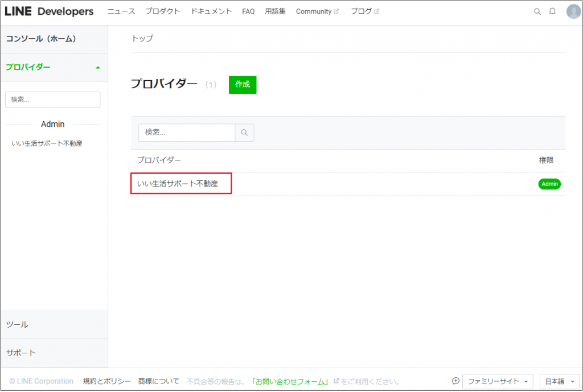Open the notifications bell icon
This screenshot has width=583, height=392.
(552, 11)
